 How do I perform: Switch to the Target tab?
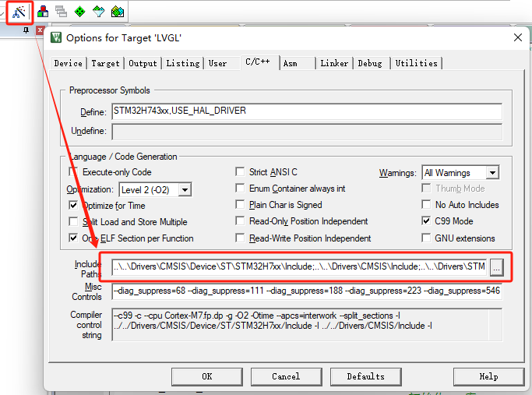coord(105,63)
